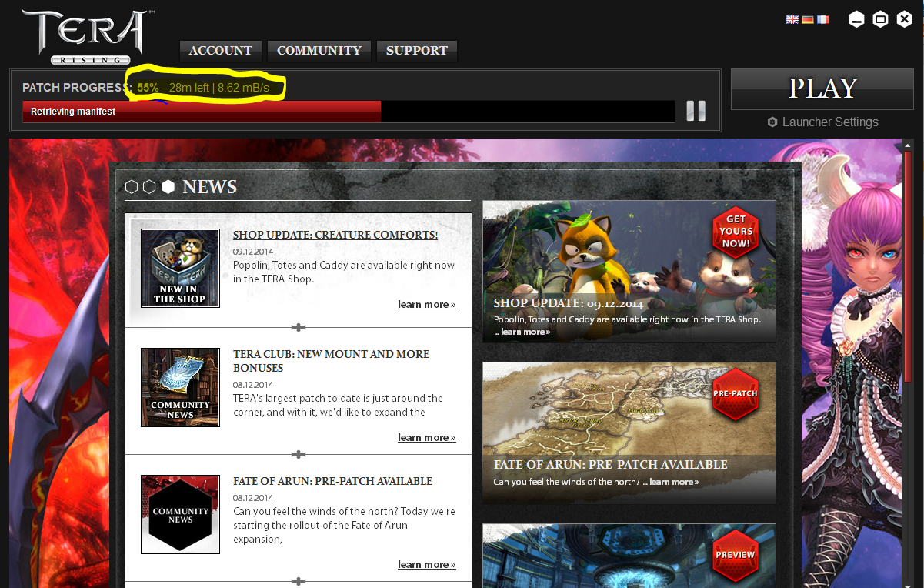The image size is (924, 588).
Task: Open the New in the Shop thumbnail
Action: [x=180, y=268]
